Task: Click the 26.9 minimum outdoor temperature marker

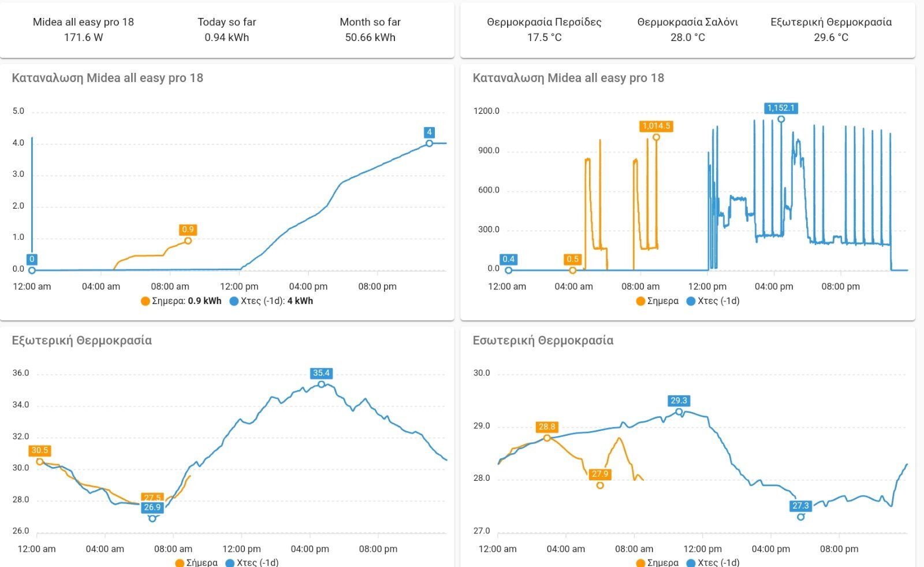Action: (152, 518)
